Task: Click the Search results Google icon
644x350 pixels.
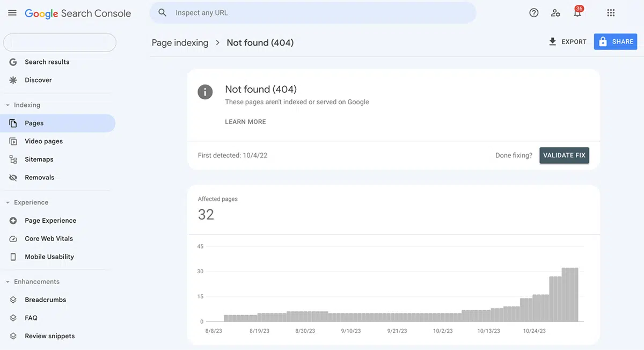Action: pos(13,62)
